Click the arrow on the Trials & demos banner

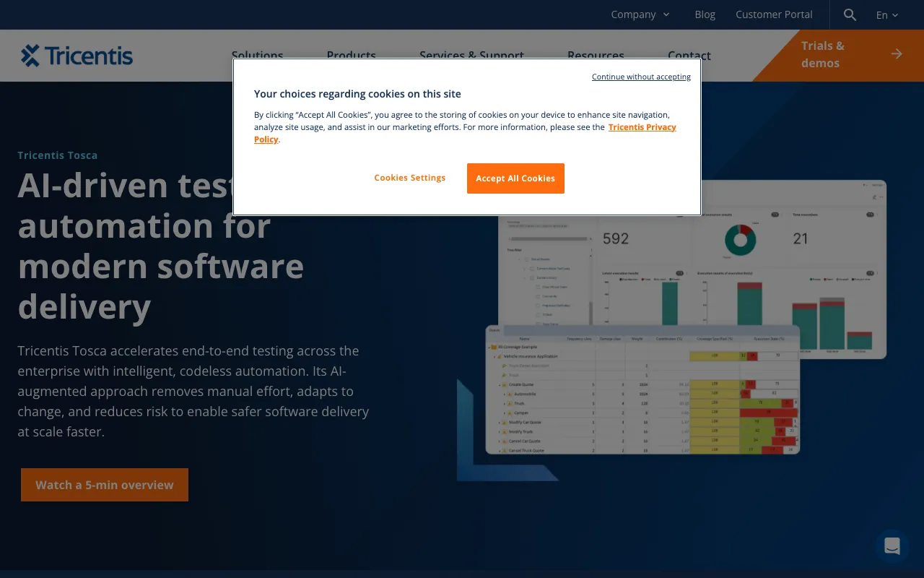point(897,53)
